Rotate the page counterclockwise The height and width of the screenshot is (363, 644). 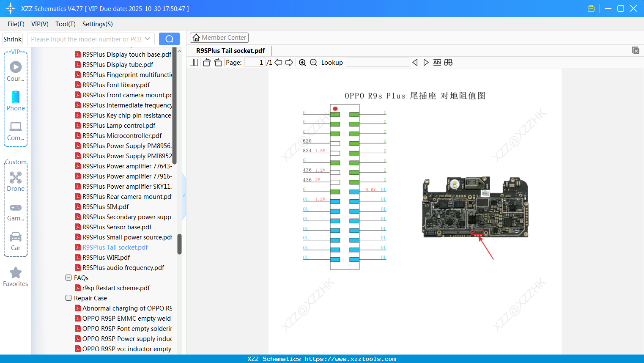coord(206,63)
